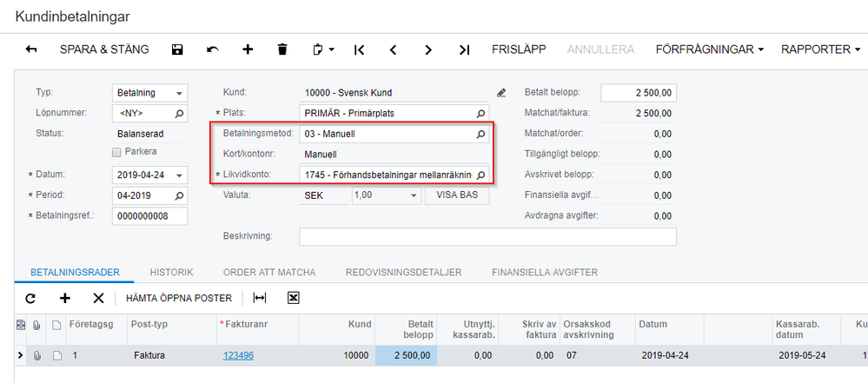
Task: Click the Betalningsref. field 0000000008
Action: tap(150, 216)
